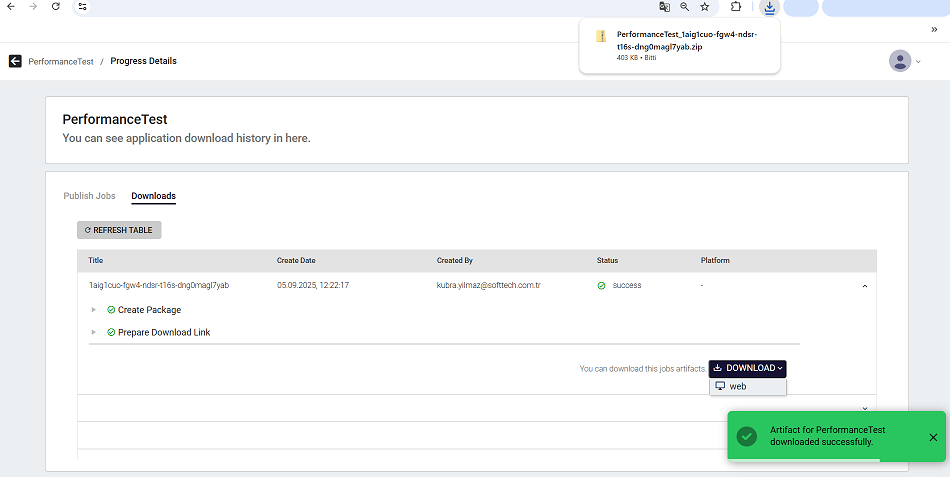950x477 pixels.
Task: Dismiss the success notification toast
Action: tap(932, 437)
